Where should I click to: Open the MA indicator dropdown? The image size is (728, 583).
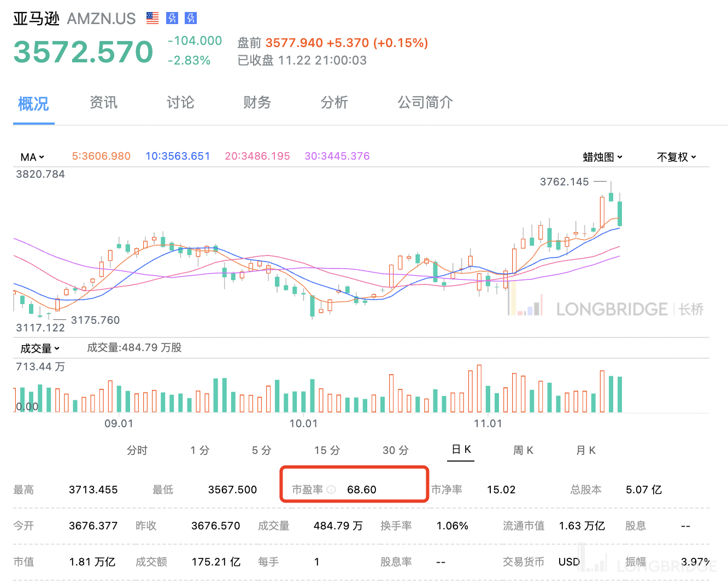point(32,157)
